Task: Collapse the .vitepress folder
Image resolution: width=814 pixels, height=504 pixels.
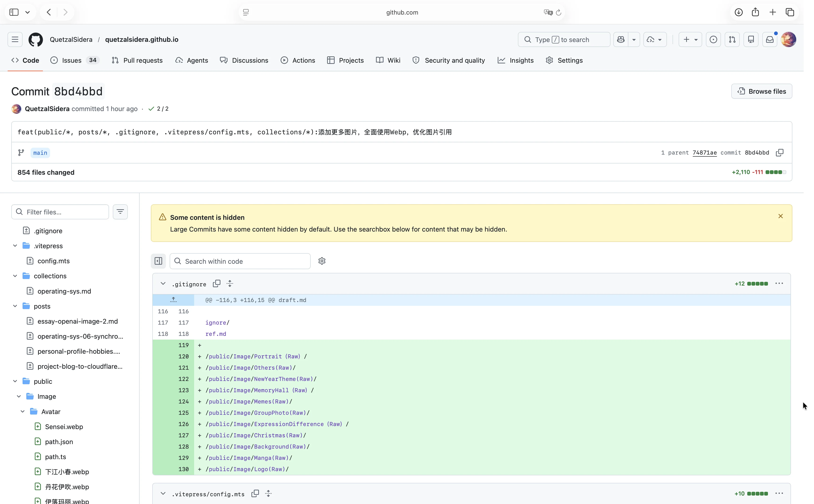Action: point(15,246)
